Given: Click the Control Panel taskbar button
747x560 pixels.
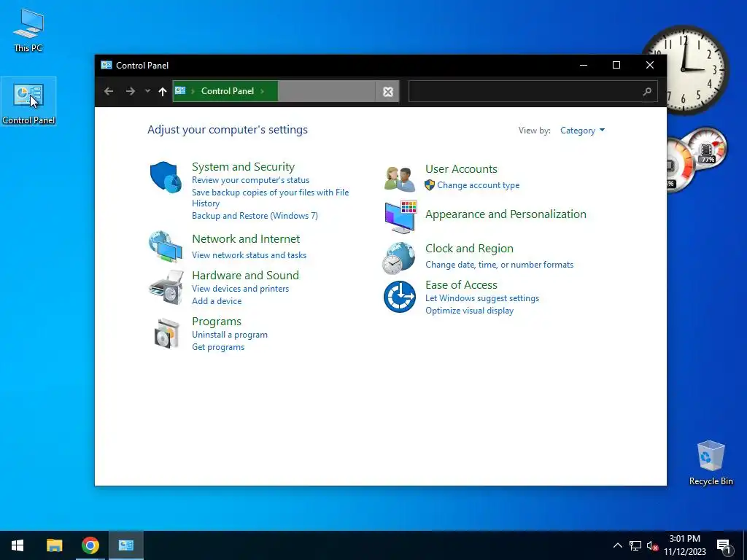Looking at the screenshot, I should [126, 545].
